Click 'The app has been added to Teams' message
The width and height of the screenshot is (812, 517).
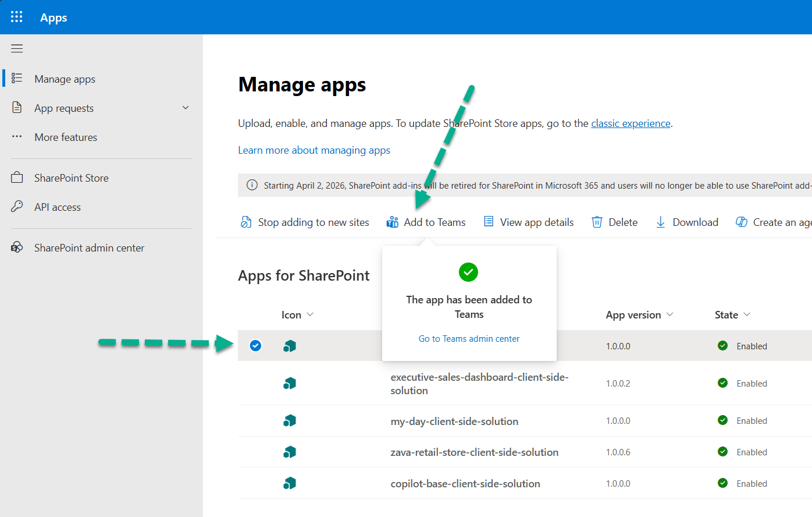pyautogui.click(x=469, y=307)
